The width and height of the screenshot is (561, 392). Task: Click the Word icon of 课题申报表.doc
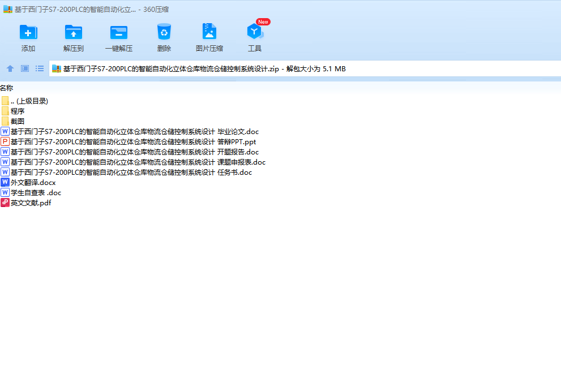(x=5, y=162)
